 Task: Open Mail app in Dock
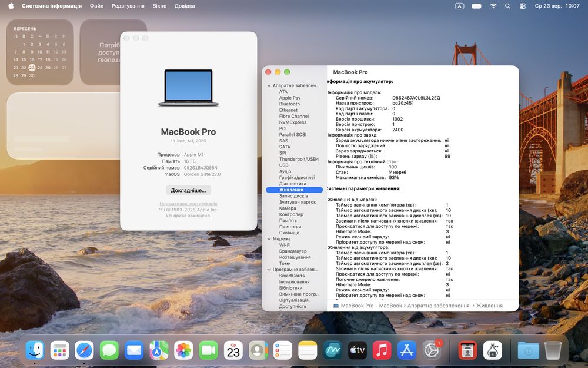[134, 350]
